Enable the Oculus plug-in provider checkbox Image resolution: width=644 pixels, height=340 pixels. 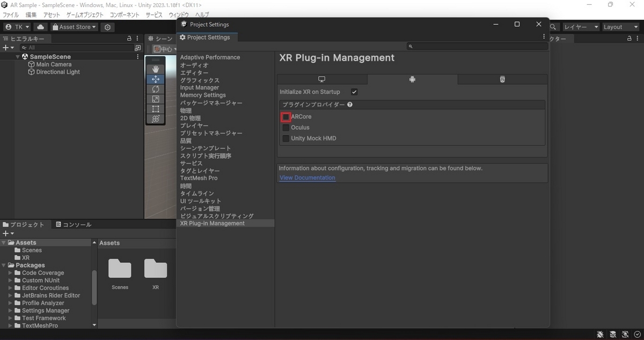click(286, 128)
